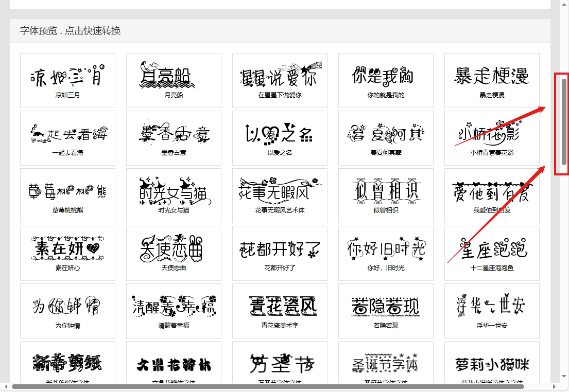Click the horizontal scrollbar right arrow
The image size is (569, 392).
(554, 386)
